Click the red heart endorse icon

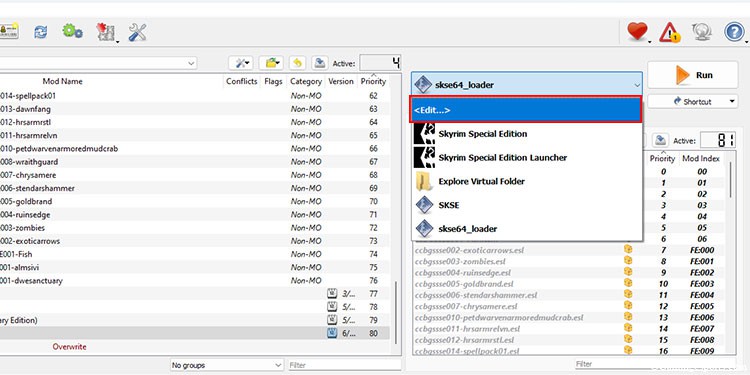click(x=637, y=32)
